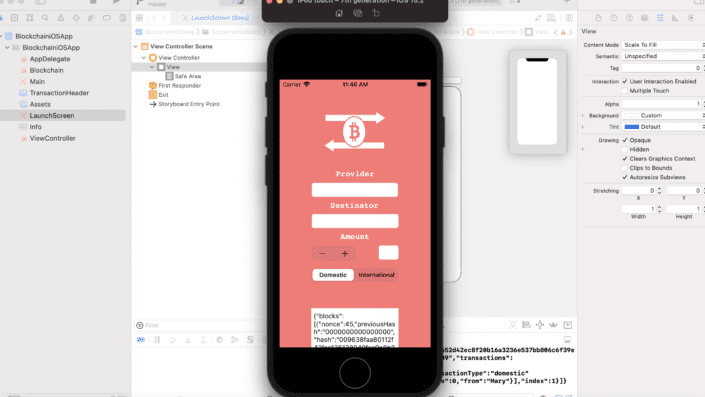Open the Find navigator magnifier icon
The height and width of the screenshot is (397, 705).
[45, 18]
